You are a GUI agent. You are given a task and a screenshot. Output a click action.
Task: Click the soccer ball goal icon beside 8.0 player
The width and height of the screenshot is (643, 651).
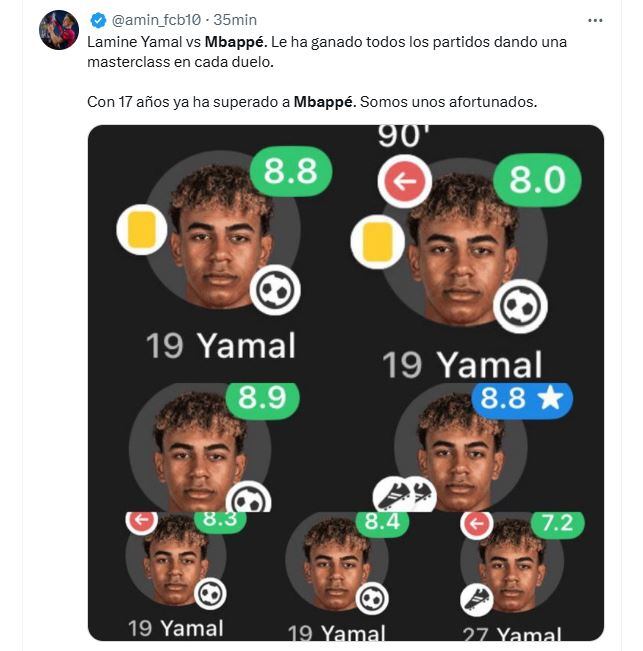[x=520, y=306]
